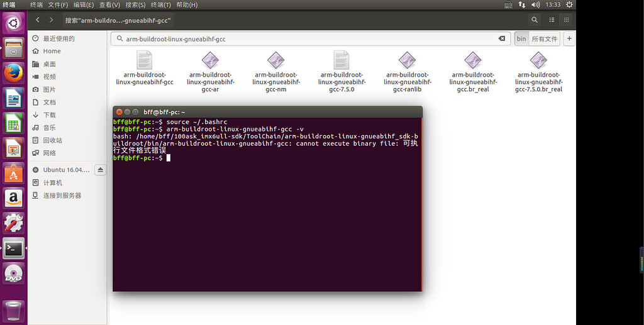Open the 帮助(H) menu
This screenshot has height=325, width=644.
[187, 4]
